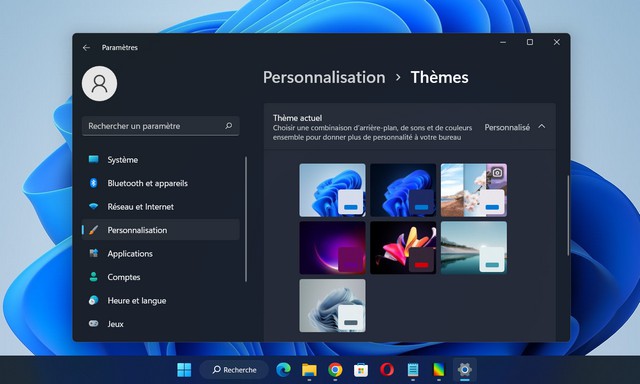Launch Opera browser from taskbar
This screenshot has height=384, width=640.
coord(387,370)
